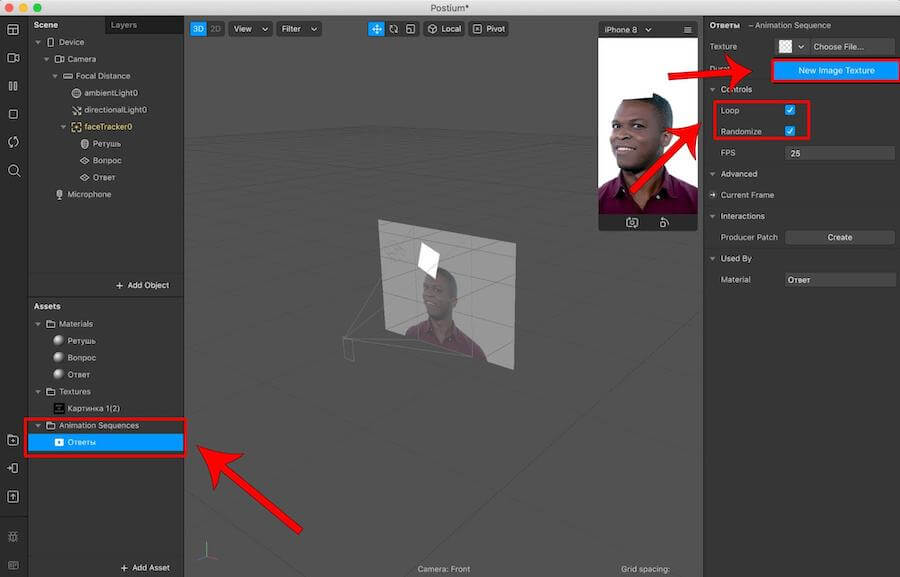The height and width of the screenshot is (577, 900).
Task: Open the iPhone 8 device dropdown
Action: pos(628,30)
